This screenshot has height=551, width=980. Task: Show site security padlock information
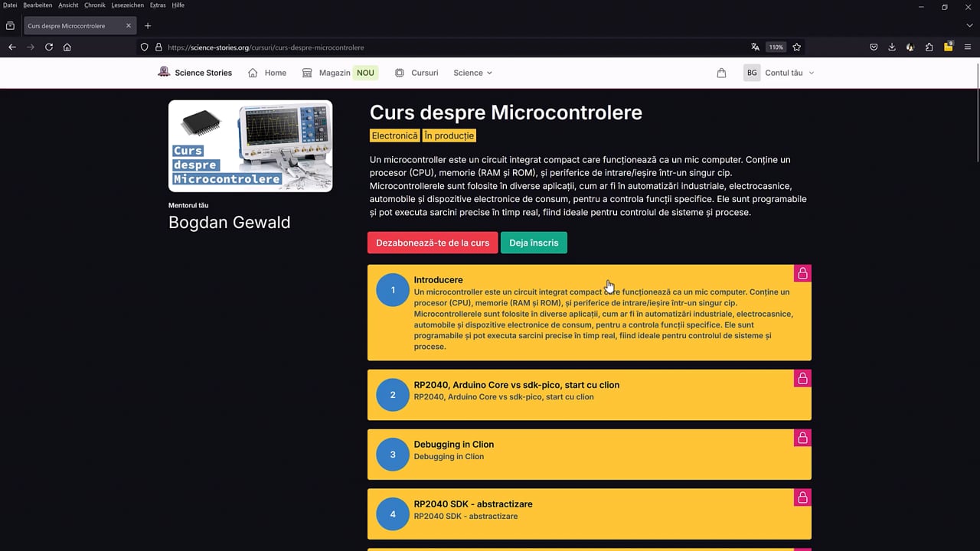[158, 47]
